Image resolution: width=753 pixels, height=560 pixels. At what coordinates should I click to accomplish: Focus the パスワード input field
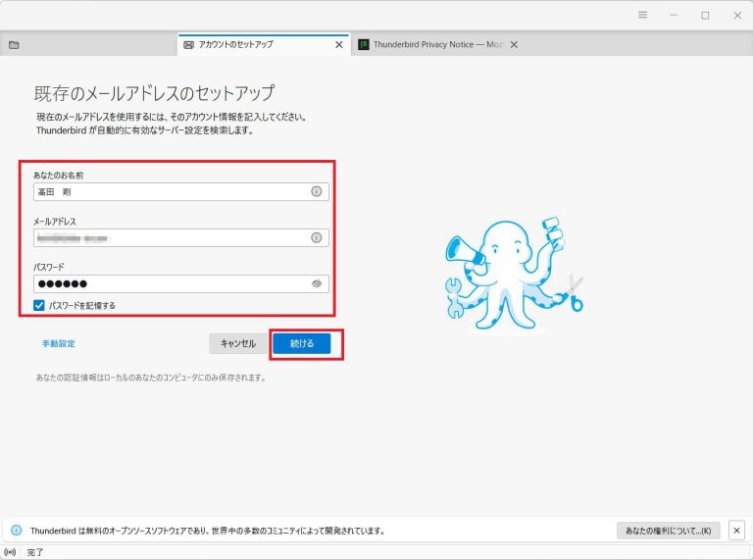click(x=181, y=283)
